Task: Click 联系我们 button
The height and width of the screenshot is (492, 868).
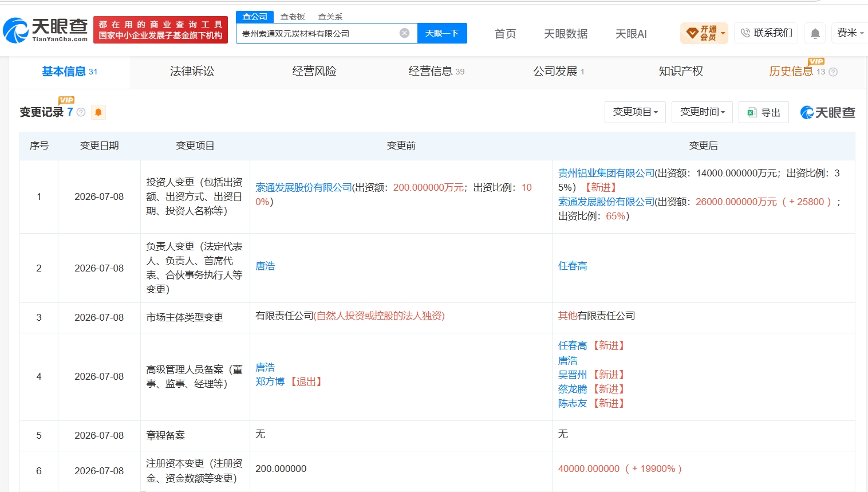Action: [x=767, y=33]
